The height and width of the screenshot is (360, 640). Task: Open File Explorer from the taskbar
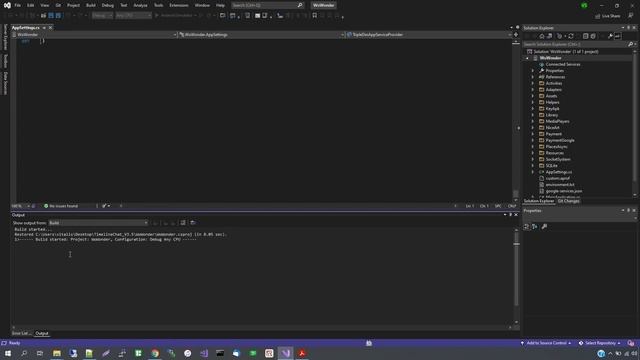[x=57, y=353]
